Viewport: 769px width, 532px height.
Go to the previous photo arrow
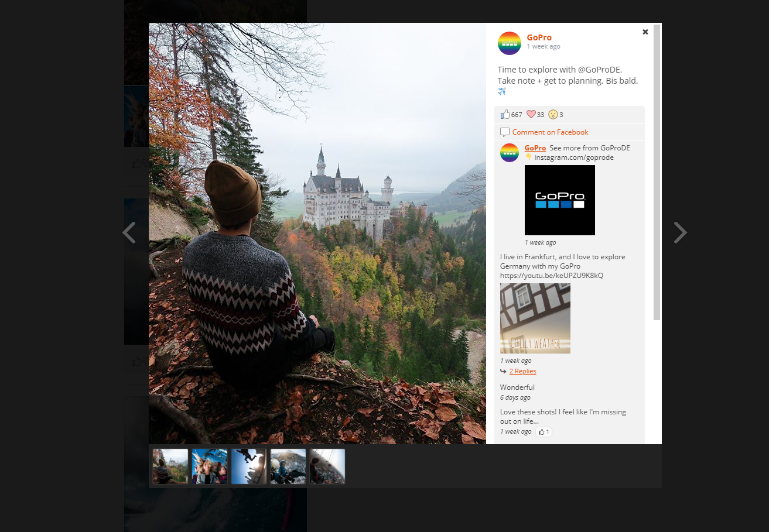click(x=129, y=232)
